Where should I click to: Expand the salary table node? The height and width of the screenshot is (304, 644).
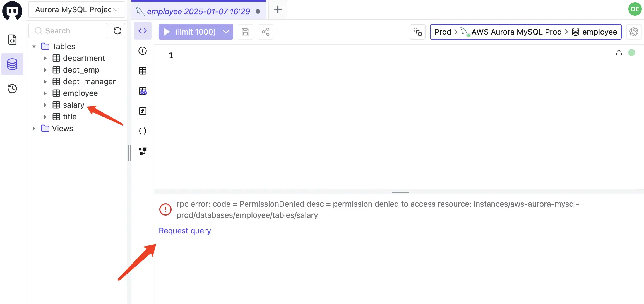45,105
